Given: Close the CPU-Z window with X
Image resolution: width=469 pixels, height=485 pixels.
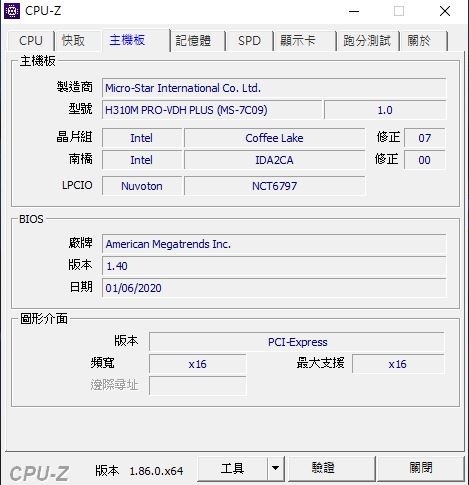Looking at the screenshot, I should (x=445, y=11).
